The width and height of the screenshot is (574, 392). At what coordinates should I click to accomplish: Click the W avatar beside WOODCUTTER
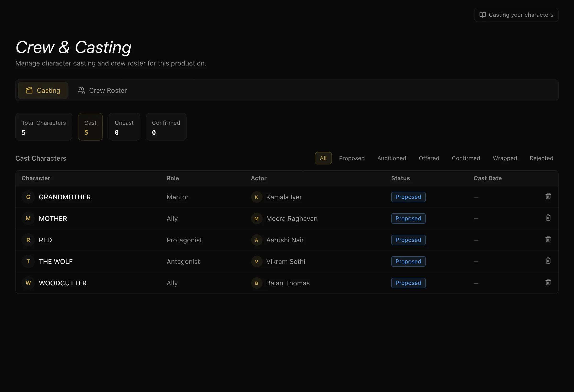click(x=28, y=283)
